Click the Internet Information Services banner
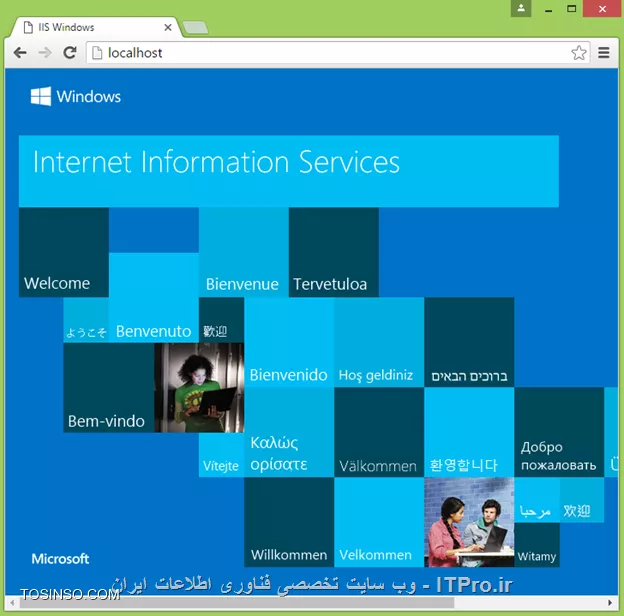This screenshot has height=616, width=624. 289,171
